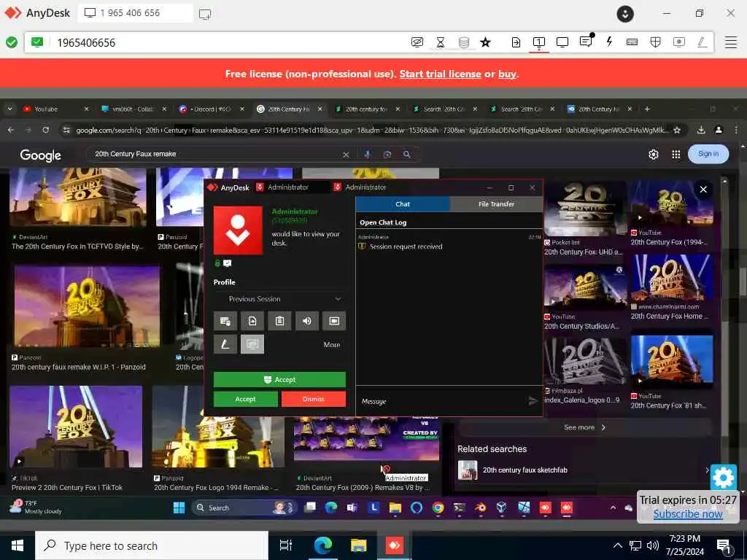
Task: Open Chrome downloads icon
Action: click(x=701, y=130)
